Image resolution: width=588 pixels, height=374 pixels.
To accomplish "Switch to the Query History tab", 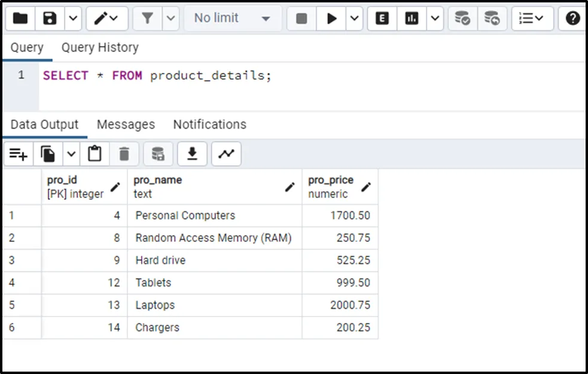I will click(x=100, y=47).
